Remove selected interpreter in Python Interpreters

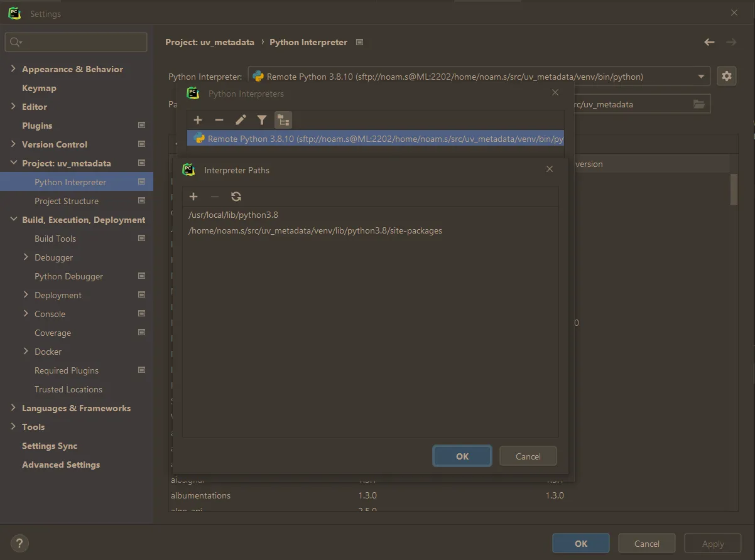tap(219, 120)
